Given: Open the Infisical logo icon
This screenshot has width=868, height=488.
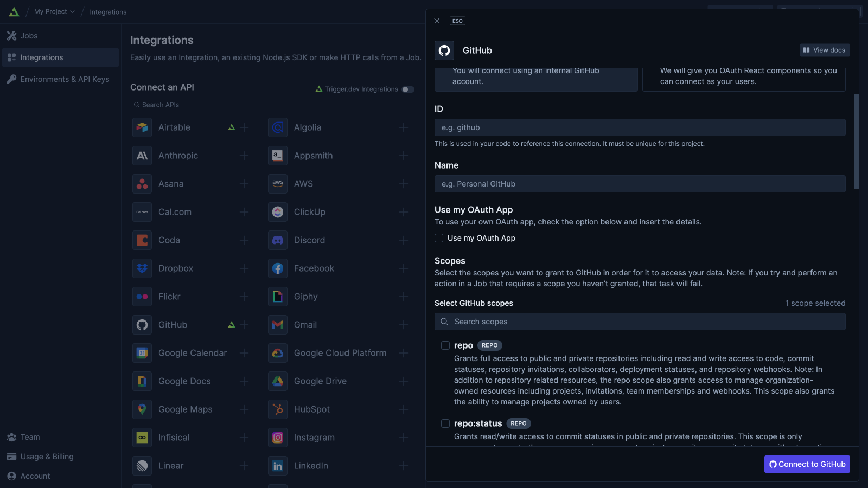Looking at the screenshot, I should point(142,438).
